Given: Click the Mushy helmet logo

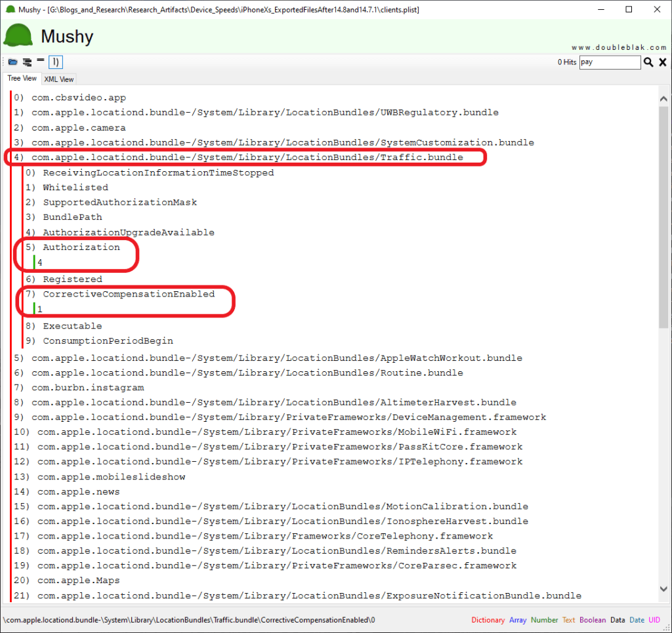Looking at the screenshot, I should (18, 35).
